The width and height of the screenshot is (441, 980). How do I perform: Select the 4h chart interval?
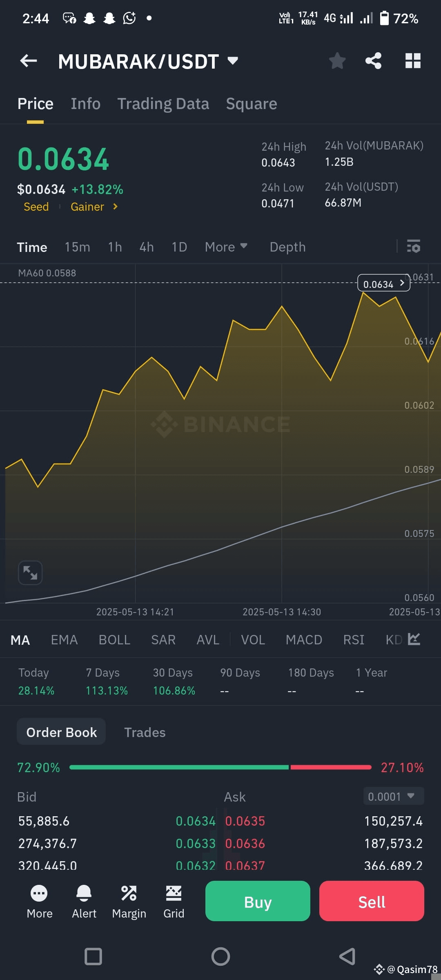click(147, 247)
